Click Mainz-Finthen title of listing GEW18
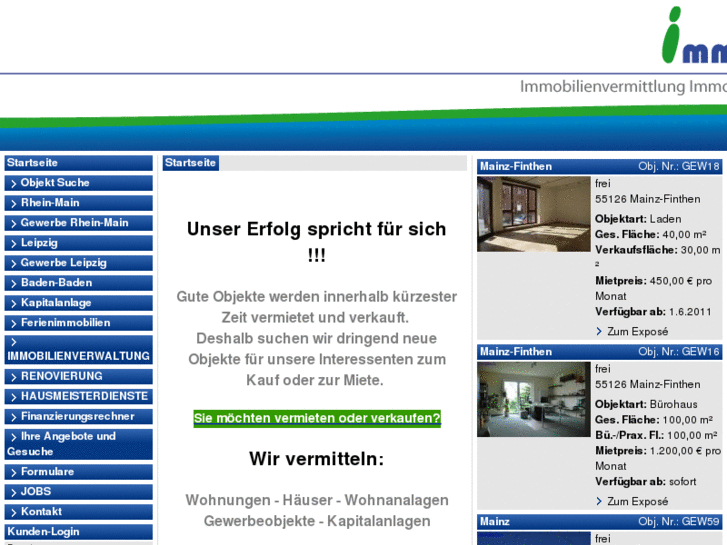 tap(516, 167)
